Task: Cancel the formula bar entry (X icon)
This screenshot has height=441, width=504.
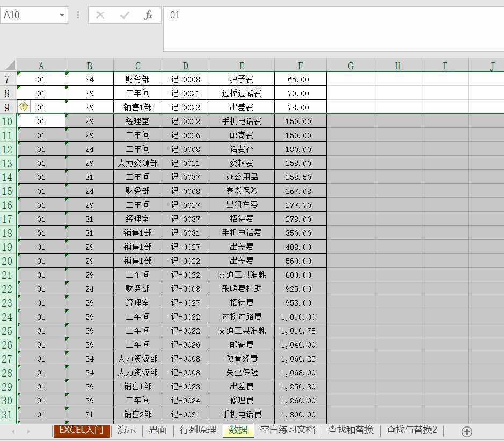Action: [100, 15]
